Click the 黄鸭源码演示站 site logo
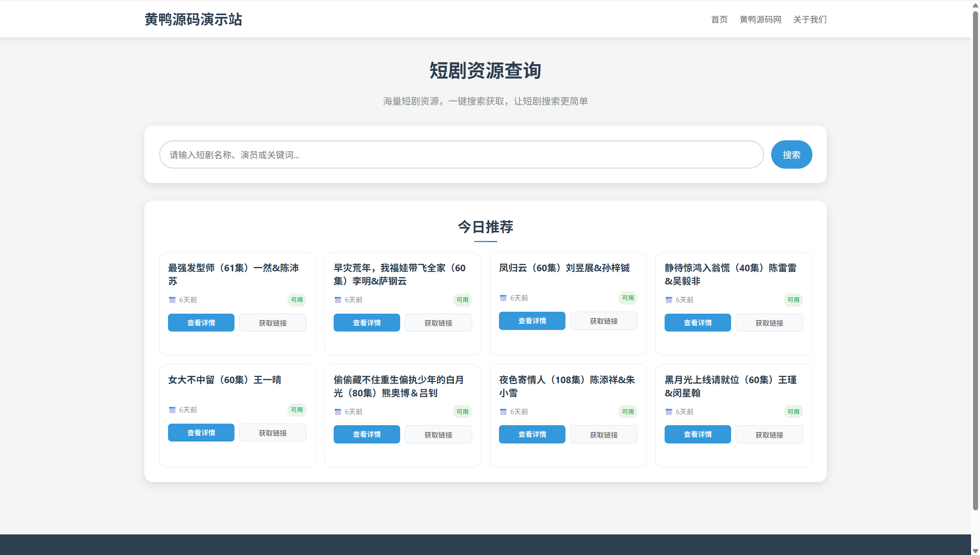 (x=193, y=19)
